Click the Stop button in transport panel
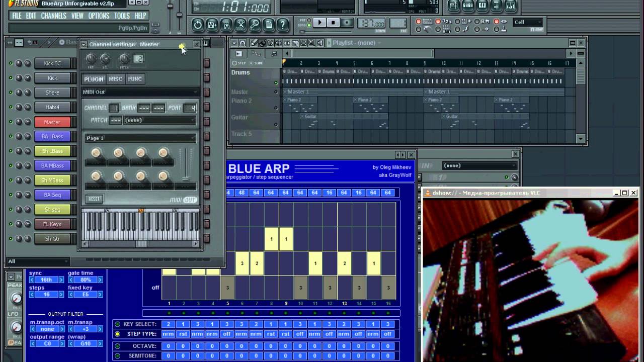The image size is (644, 362). pyautogui.click(x=333, y=23)
